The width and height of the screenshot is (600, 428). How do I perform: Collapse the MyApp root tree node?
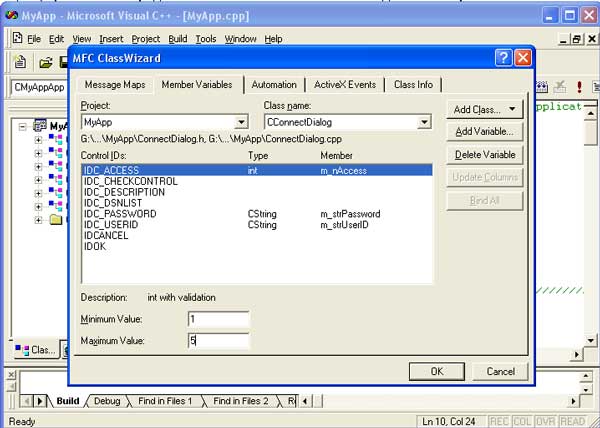(23, 127)
